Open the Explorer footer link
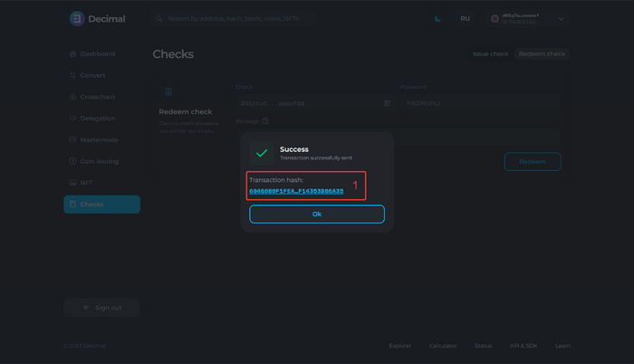Screen dimensions: 634x364 [400, 346]
